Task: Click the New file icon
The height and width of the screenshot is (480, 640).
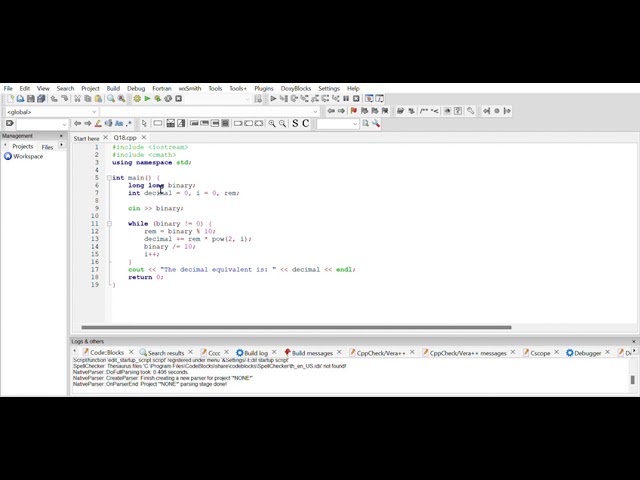Action: point(11,99)
